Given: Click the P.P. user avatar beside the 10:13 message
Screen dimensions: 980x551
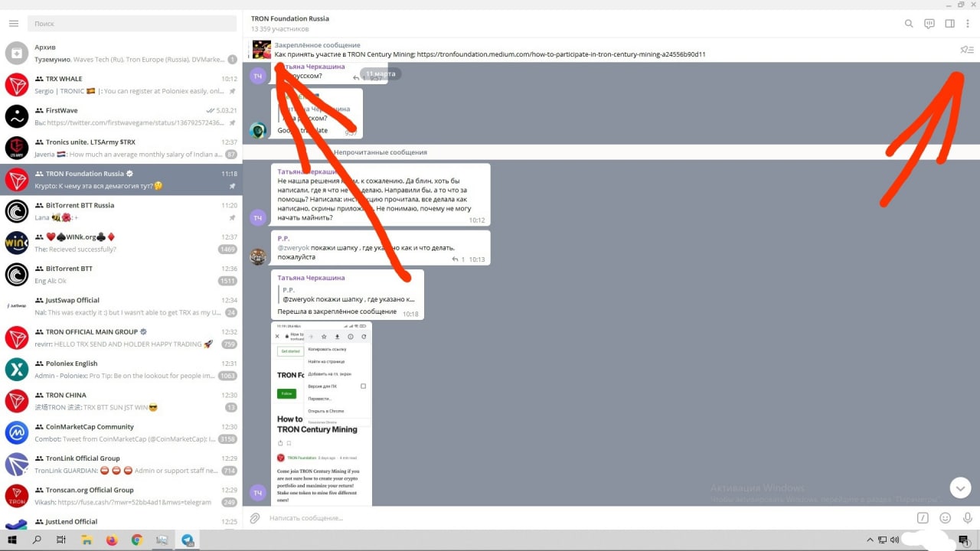Looking at the screenshot, I should point(258,256).
